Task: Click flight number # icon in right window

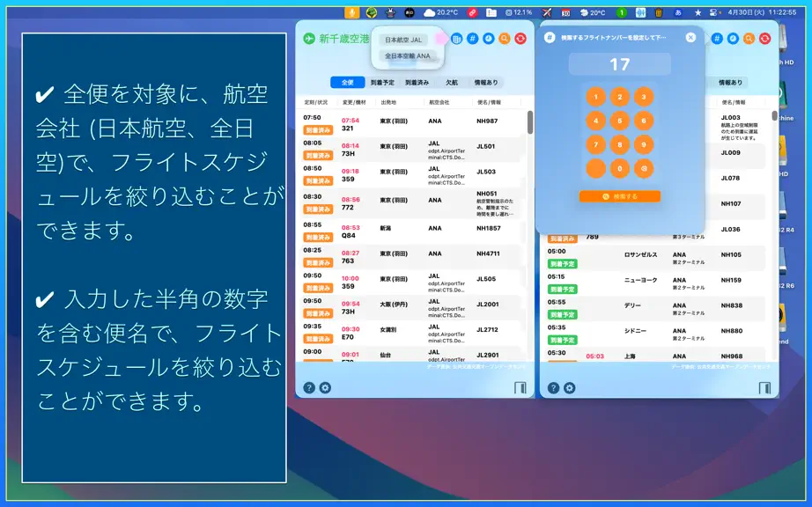Action: [x=717, y=38]
